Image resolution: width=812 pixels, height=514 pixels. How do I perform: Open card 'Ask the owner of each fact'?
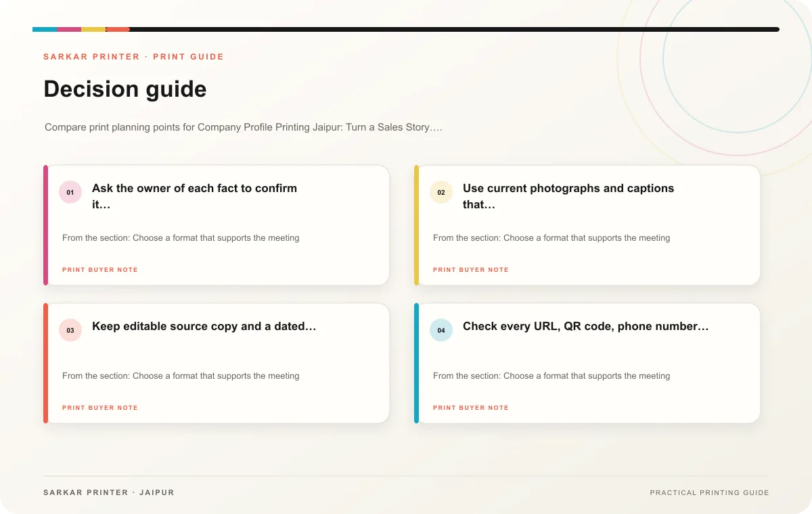pyautogui.click(x=217, y=225)
